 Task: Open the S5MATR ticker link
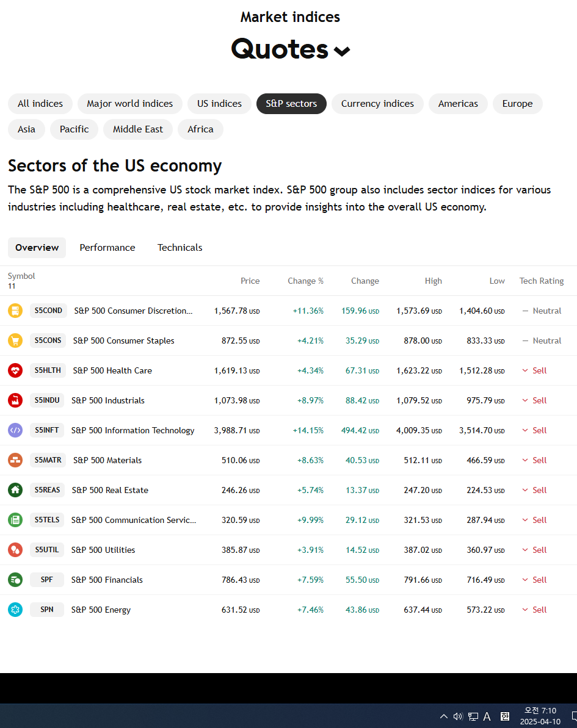click(48, 460)
